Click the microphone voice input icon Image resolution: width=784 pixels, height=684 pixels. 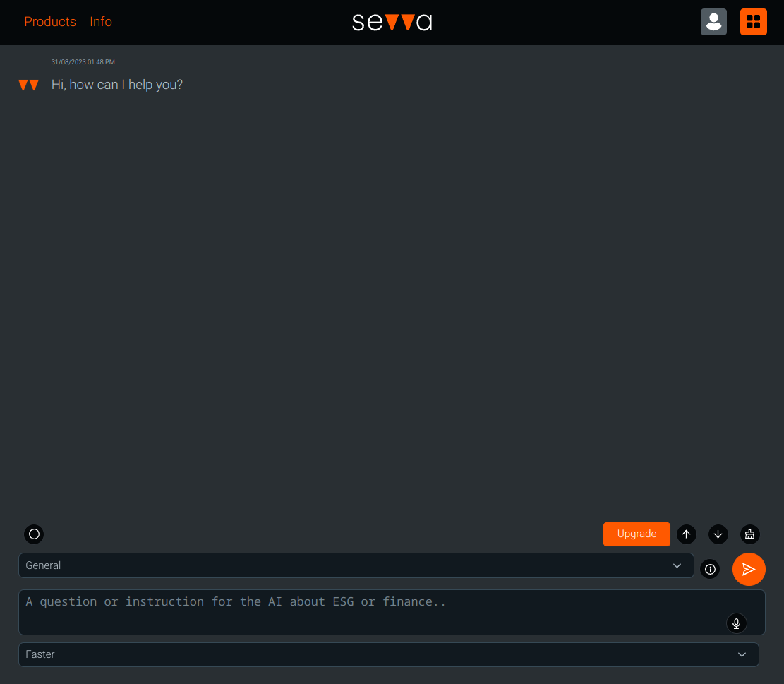736,623
